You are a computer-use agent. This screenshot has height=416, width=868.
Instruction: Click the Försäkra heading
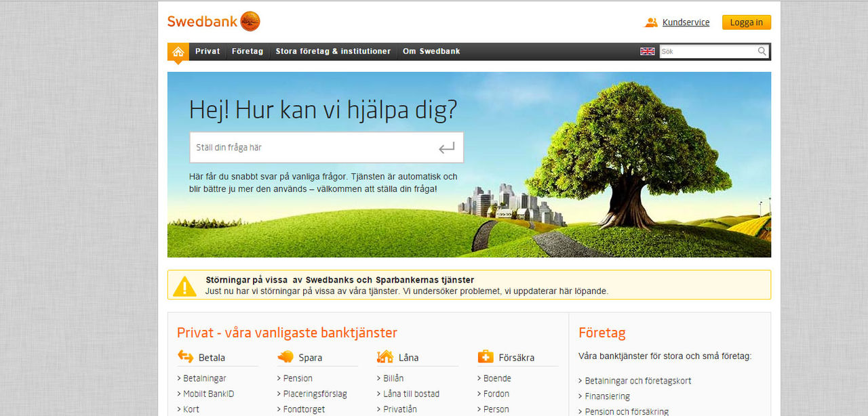(516, 357)
